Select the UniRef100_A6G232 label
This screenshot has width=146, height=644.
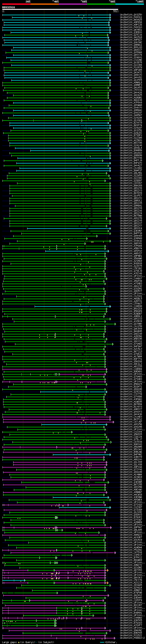pyautogui.click(x=131, y=286)
